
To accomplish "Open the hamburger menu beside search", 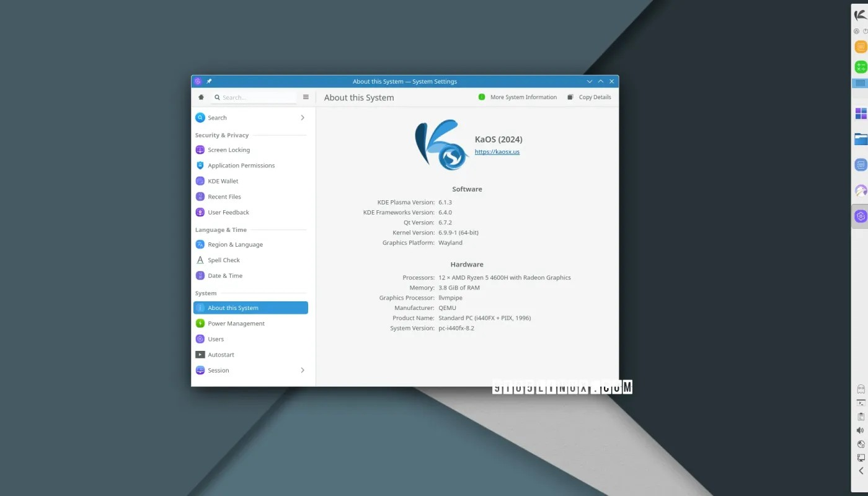I will pyautogui.click(x=306, y=97).
